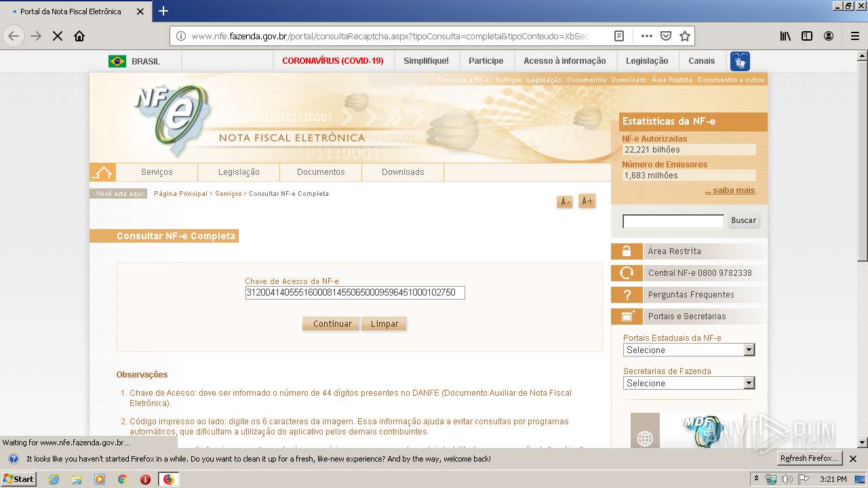Open the Documentos navigation menu
Image resolution: width=868 pixels, height=488 pixels.
click(x=321, y=172)
